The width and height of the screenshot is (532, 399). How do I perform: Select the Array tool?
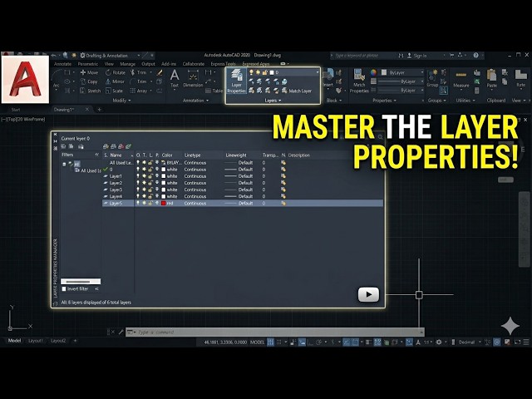point(139,91)
